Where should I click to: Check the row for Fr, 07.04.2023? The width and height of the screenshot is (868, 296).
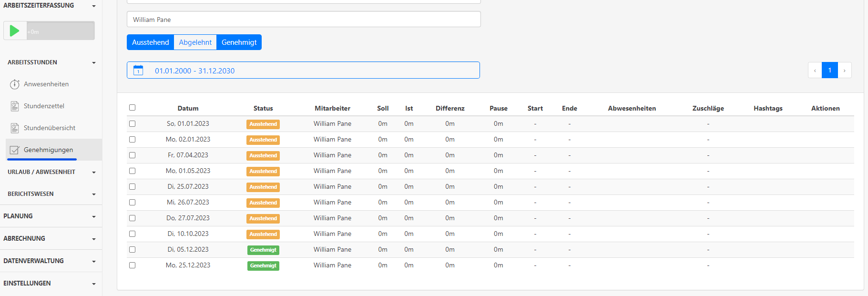click(133, 155)
